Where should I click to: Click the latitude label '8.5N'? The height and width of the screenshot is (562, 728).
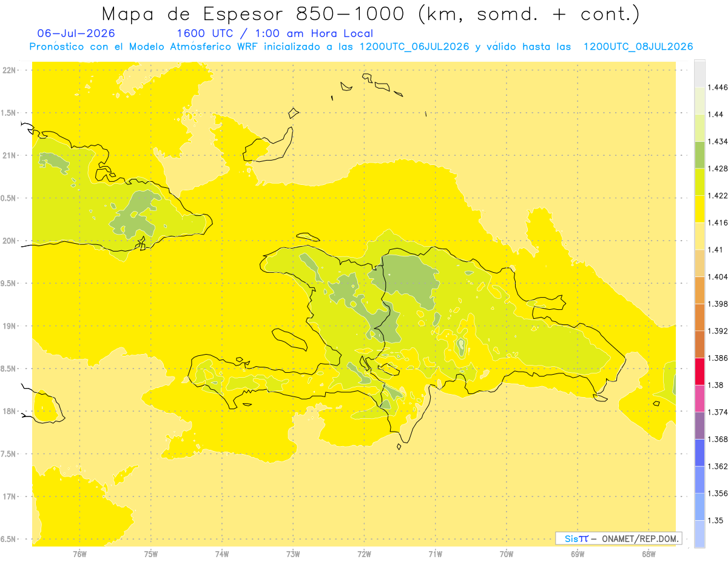9,369
